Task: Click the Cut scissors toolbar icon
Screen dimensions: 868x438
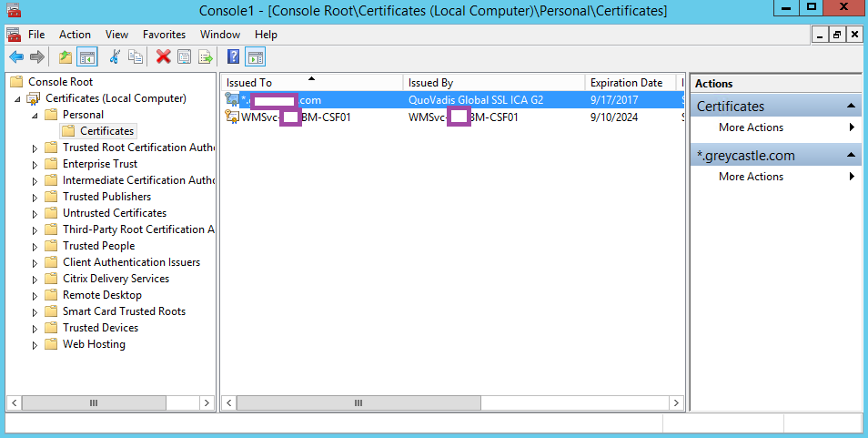Action: [115, 56]
